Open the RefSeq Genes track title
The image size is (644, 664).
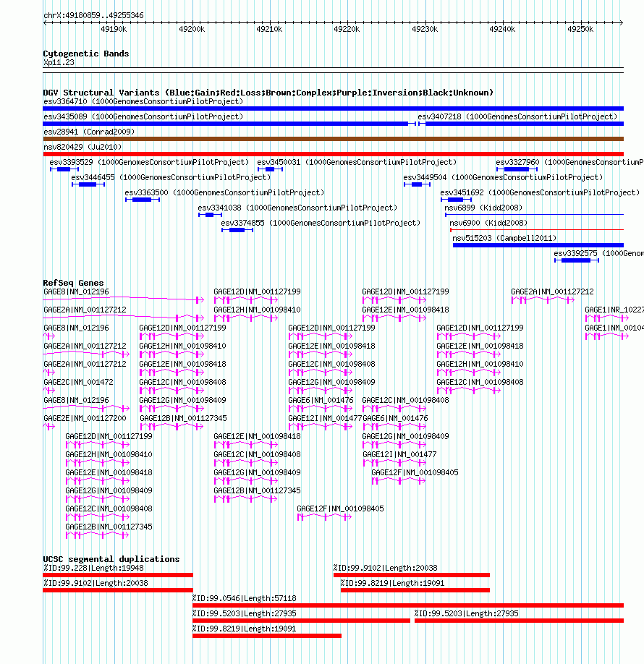point(73,283)
